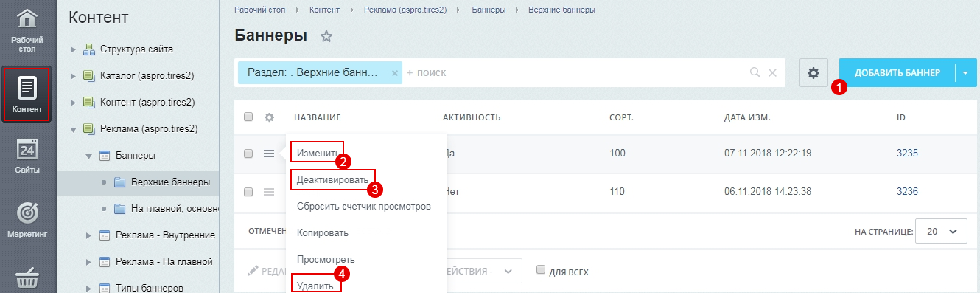The height and width of the screenshot is (293, 980).
Task: Click Реклама - Внутренние node icon
Action: point(105,235)
